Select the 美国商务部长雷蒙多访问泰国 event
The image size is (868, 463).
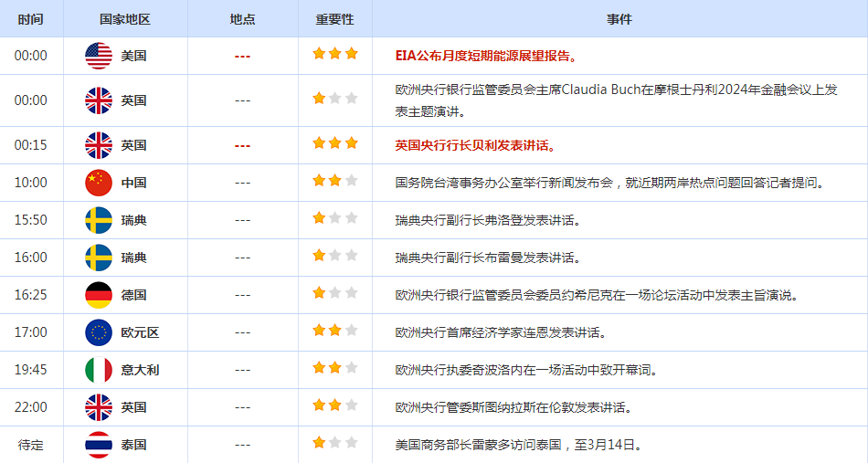tap(519, 445)
